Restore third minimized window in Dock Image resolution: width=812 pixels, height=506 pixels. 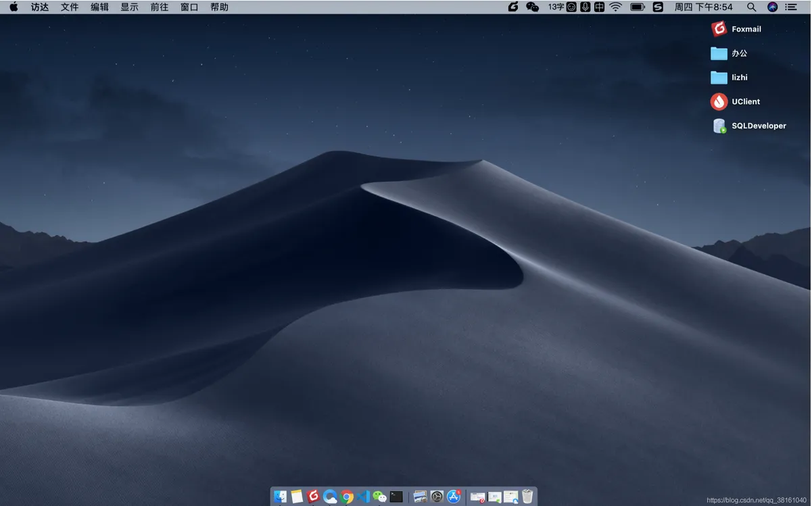pyautogui.click(x=511, y=497)
